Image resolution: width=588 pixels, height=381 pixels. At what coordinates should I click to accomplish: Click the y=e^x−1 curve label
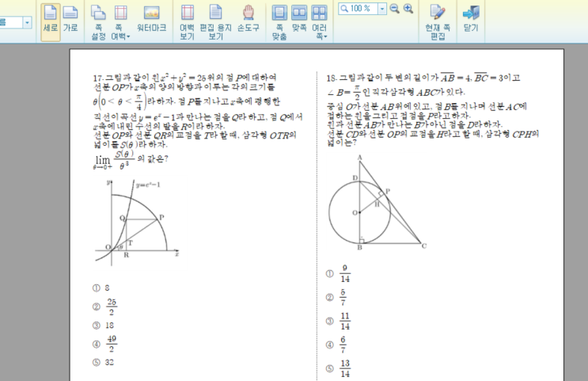(148, 185)
